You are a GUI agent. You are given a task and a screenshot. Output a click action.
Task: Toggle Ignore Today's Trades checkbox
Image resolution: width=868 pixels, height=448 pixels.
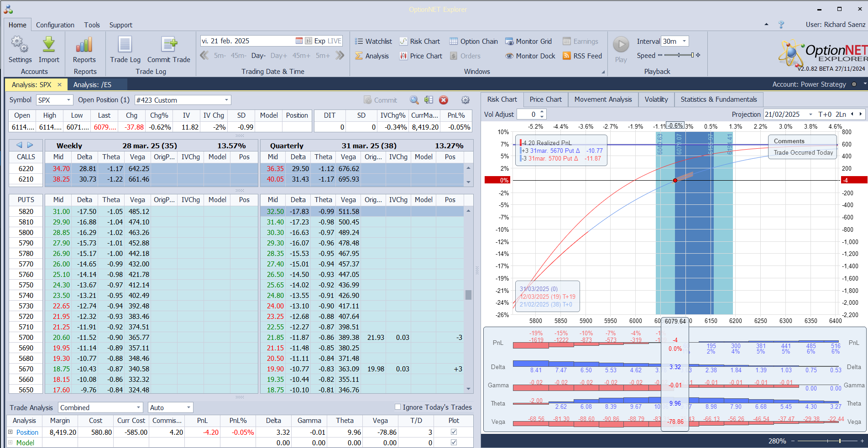tap(397, 407)
